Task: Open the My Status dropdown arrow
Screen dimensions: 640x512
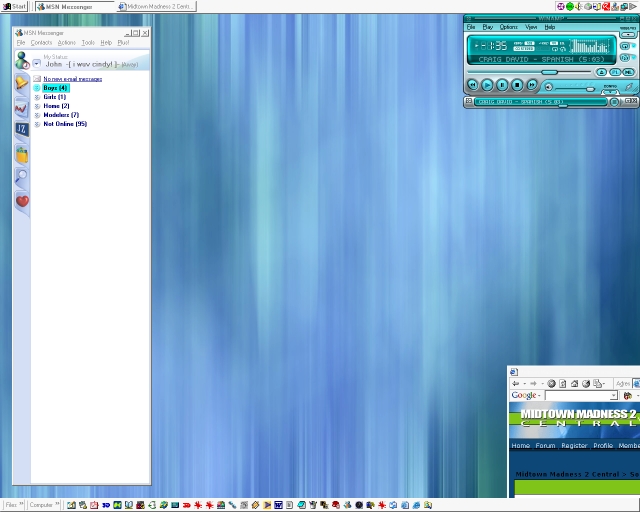Action: click(x=37, y=64)
